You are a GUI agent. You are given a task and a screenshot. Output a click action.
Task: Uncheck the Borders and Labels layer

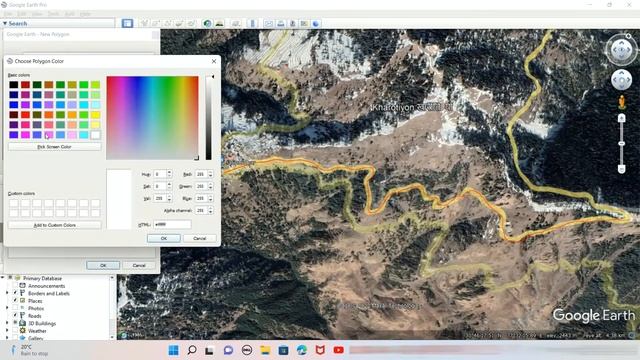click(15, 293)
